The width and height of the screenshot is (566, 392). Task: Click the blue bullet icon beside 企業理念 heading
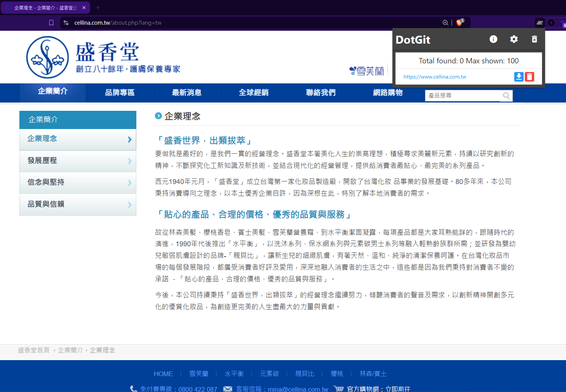[x=158, y=116]
